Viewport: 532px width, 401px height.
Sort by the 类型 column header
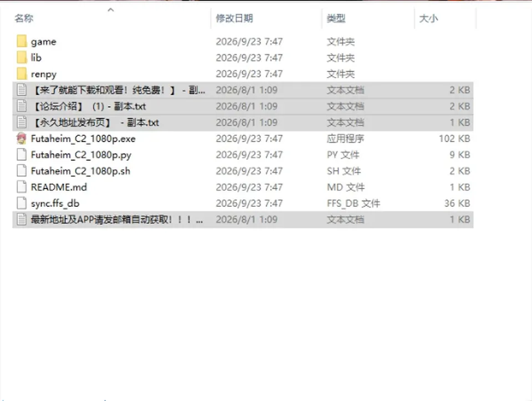(336, 18)
